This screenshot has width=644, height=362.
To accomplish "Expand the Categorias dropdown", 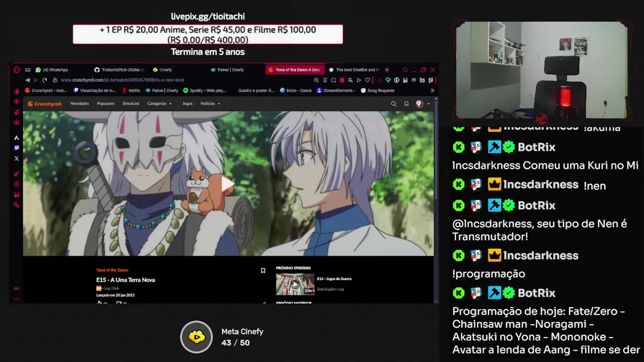I will 159,104.
